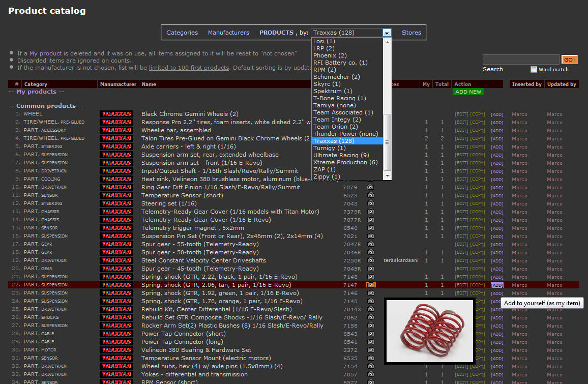Open photo icon for Temperature Sensor 6523

(x=370, y=195)
